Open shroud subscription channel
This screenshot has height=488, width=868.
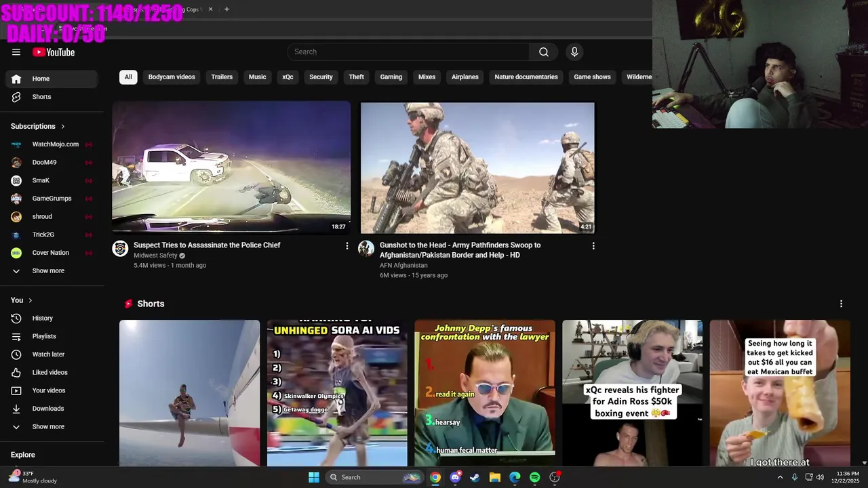(52, 217)
